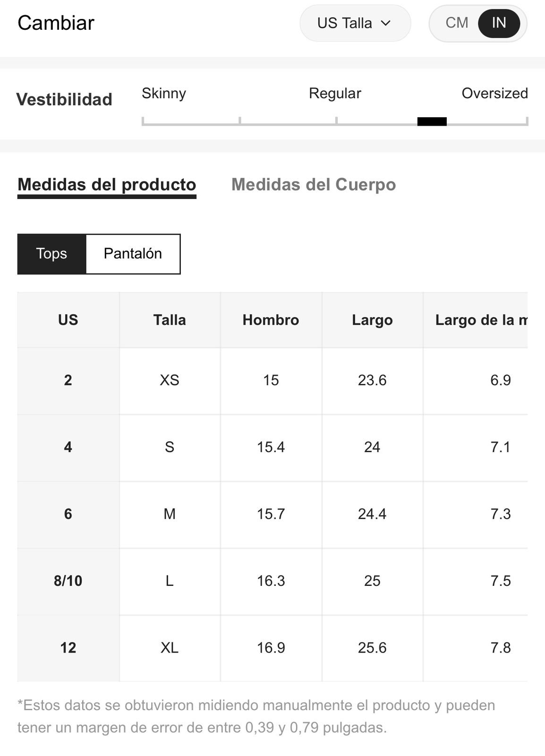Click the Regular fit label
The image size is (545, 756).
(x=335, y=93)
